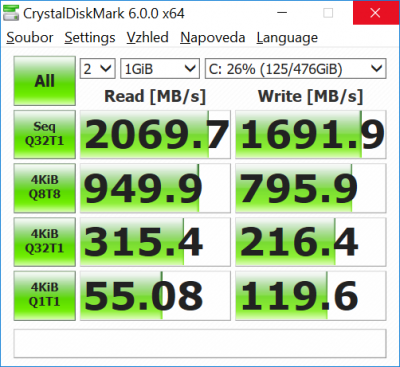Screen dimensions: 400x367
Task: Select the 216.4 write result
Action: (311, 242)
